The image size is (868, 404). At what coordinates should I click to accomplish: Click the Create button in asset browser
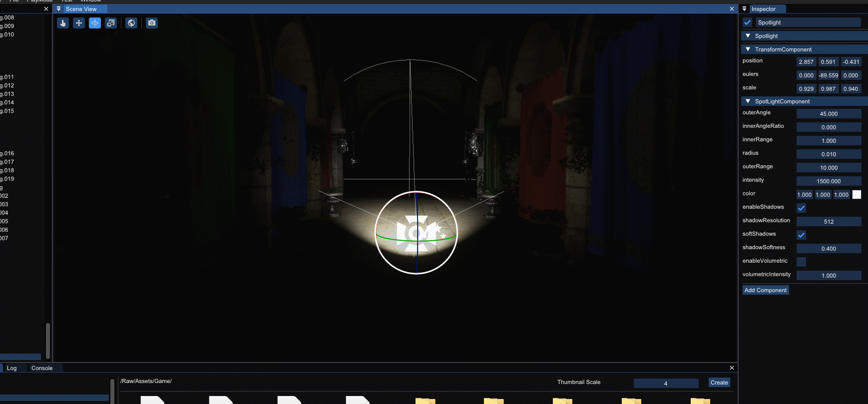tap(719, 383)
